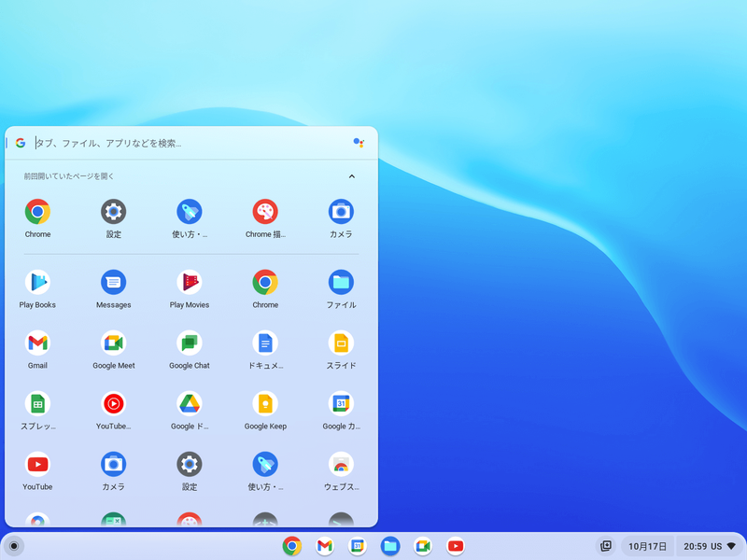Click the 前回開いていたページを開く label

pyautogui.click(x=69, y=176)
